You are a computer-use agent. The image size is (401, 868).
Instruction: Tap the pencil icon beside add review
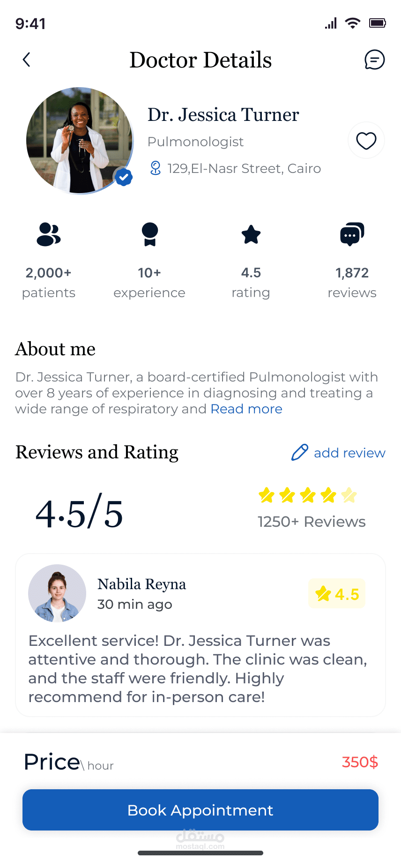click(300, 452)
